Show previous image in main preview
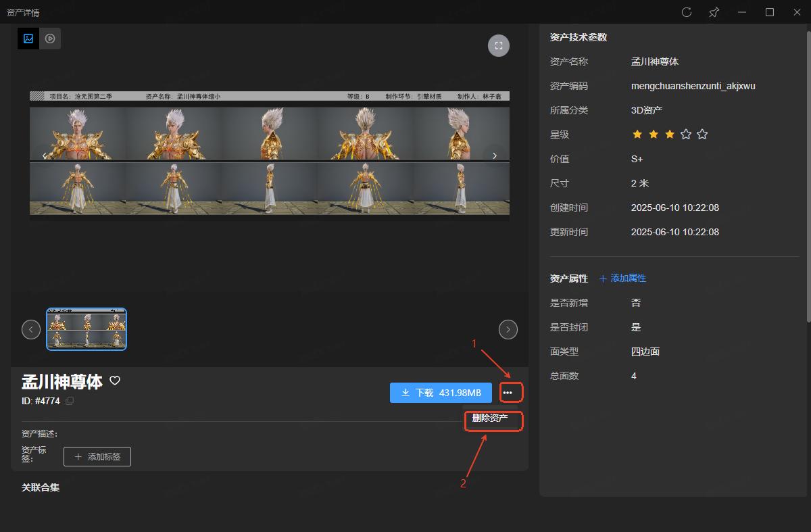 click(45, 155)
